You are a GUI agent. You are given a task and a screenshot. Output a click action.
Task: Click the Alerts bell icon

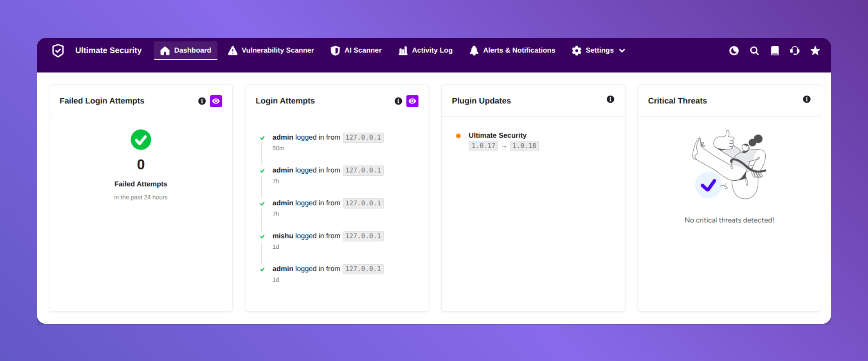click(474, 51)
